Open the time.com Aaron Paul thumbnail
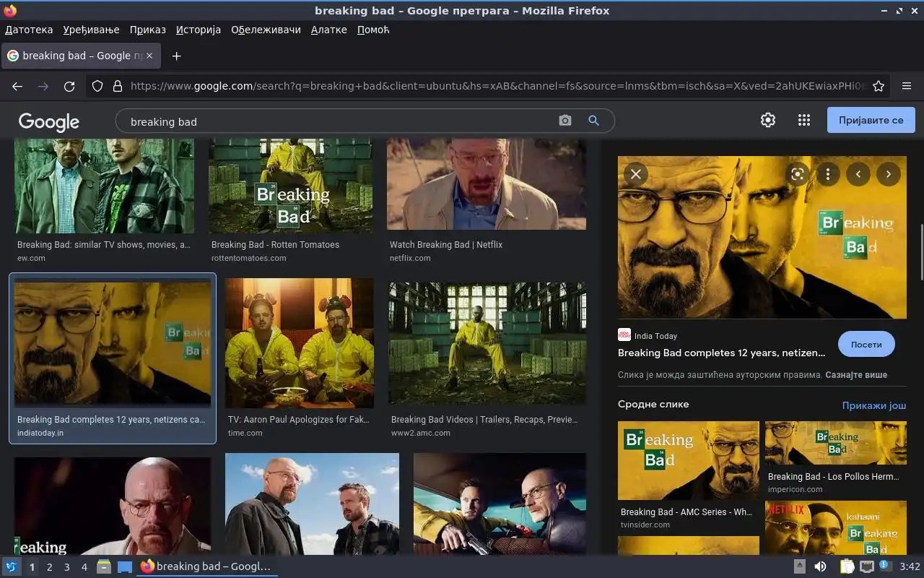The width and height of the screenshot is (924, 578). pos(300,343)
